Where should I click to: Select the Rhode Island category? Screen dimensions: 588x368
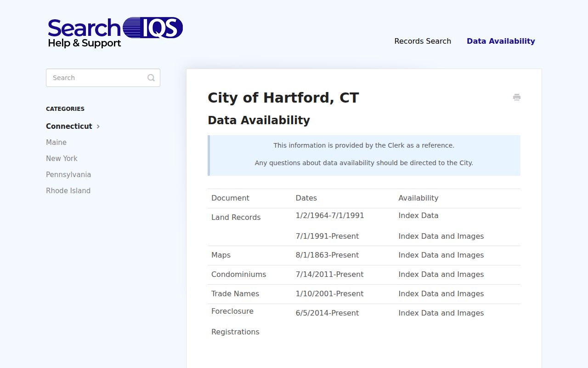point(68,190)
